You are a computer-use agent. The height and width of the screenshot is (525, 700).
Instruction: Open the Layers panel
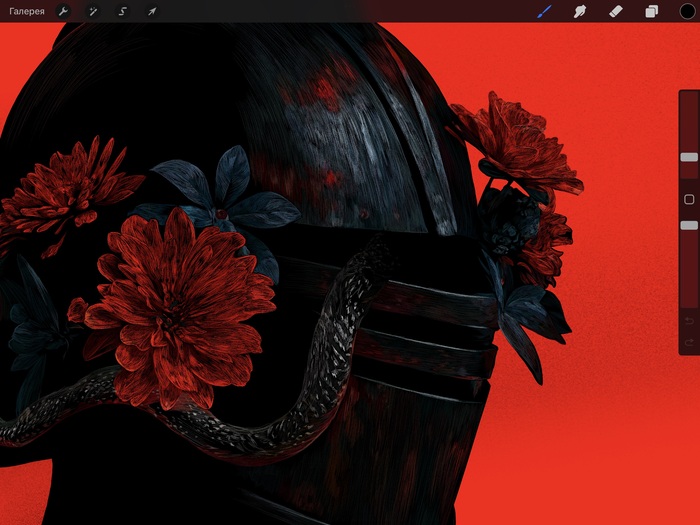651,11
